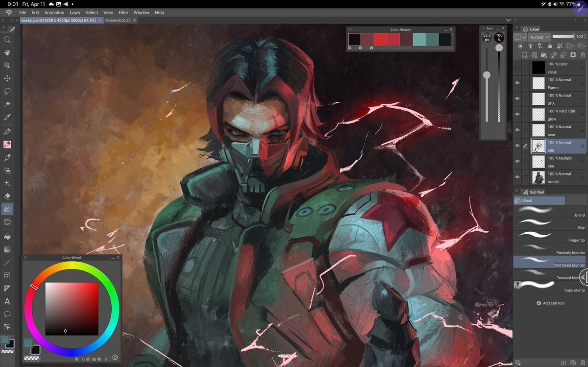The image size is (588, 367).
Task: Hide the star layer
Action: pyautogui.click(x=517, y=162)
